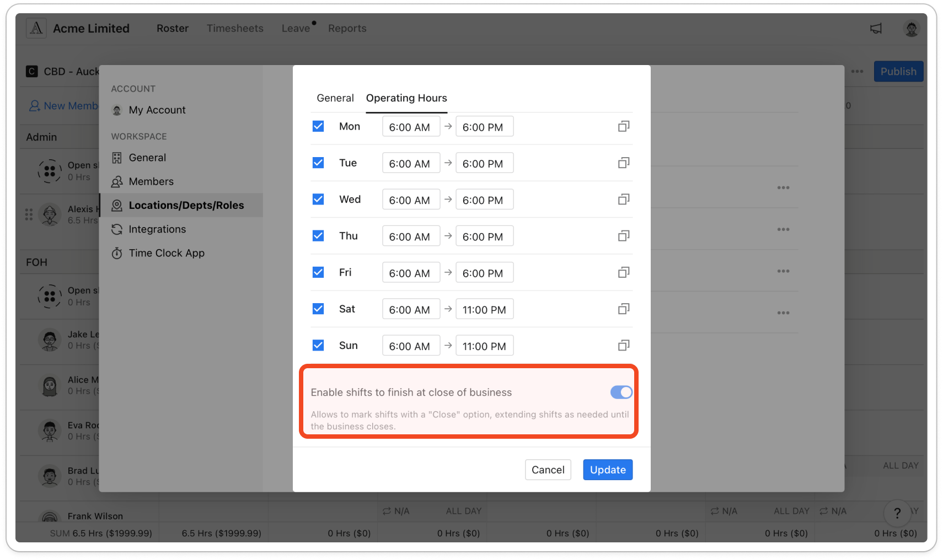Click the Acme Limited company name
The height and width of the screenshot is (560, 943).
[x=92, y=28]
